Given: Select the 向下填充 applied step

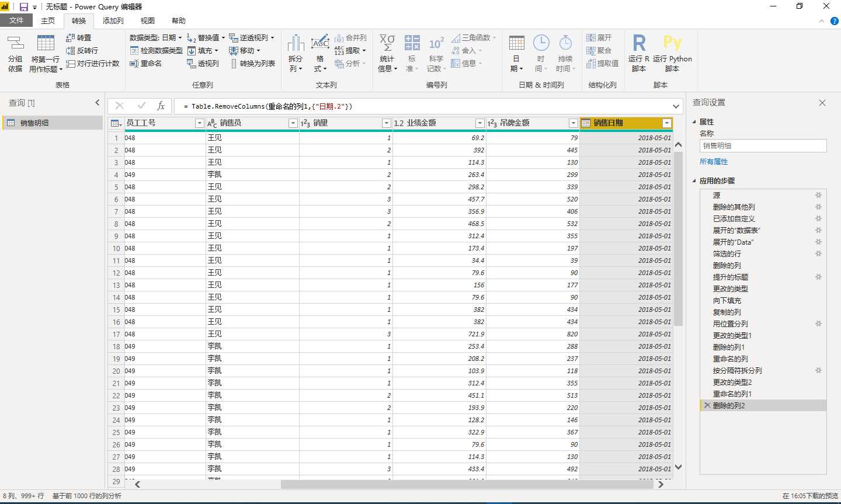Looking at the screenshot, I should point(763,300).
